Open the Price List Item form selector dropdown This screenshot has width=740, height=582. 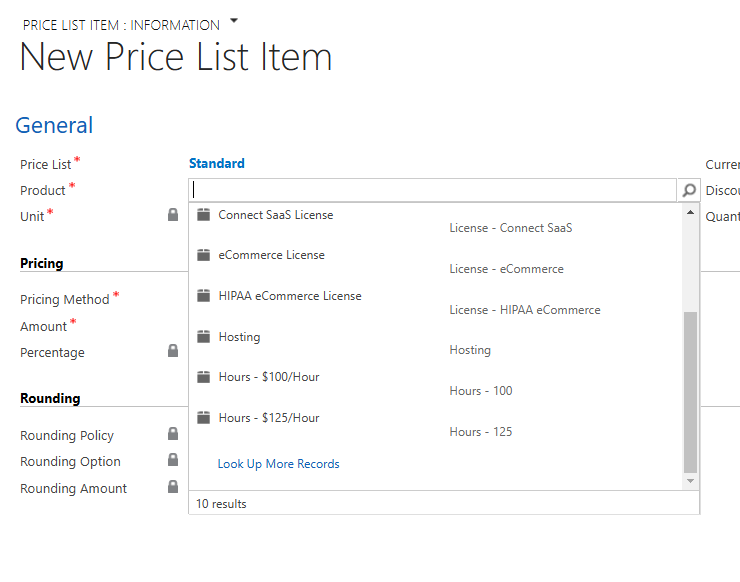234,21
